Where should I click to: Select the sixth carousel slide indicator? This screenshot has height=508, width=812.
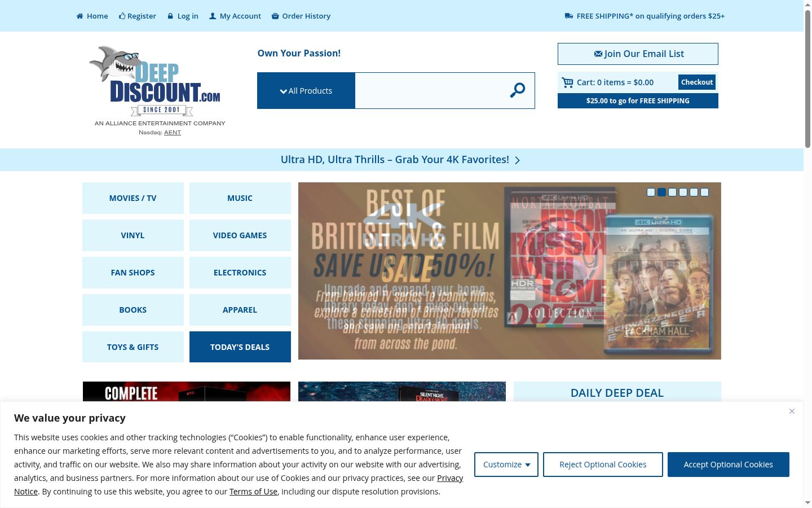pyautogui.click(x=704, y=192)
